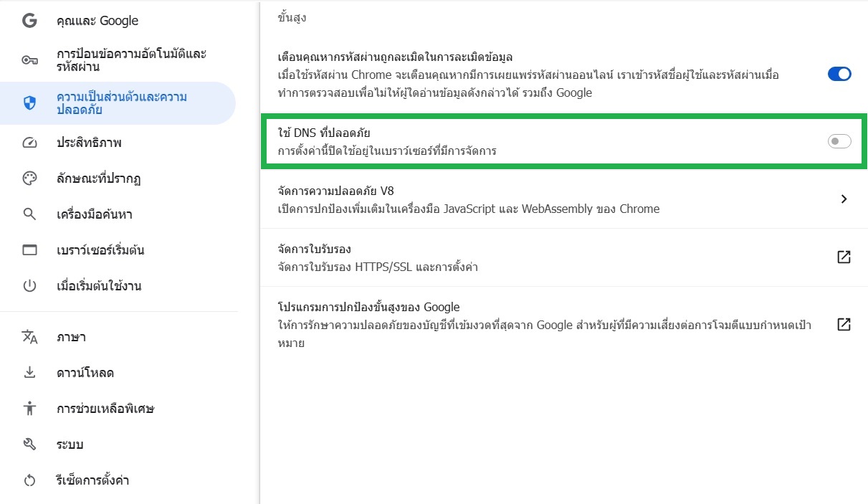Viewport: 868px width, 504px height.
Task: Toggle the ใช้ DNS ที่ปลอดภัย switch
Action: [x=839, y=141]
